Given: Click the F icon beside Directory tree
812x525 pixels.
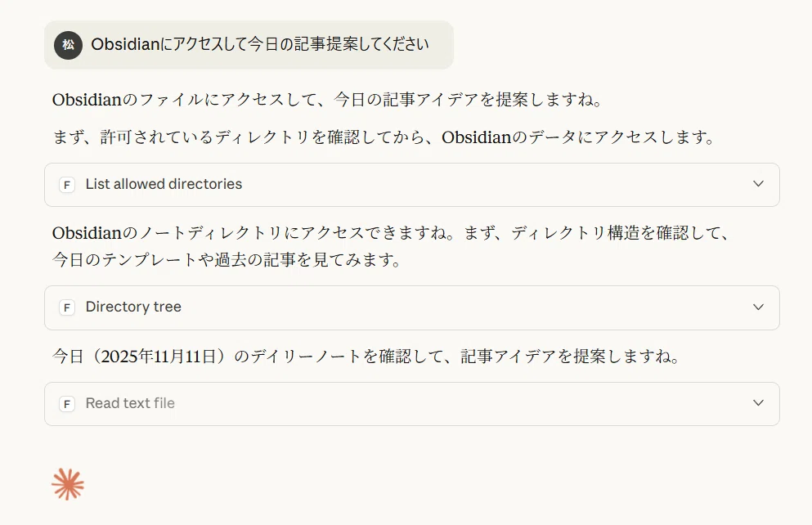Looking at the screenshot, I should 67,307.
